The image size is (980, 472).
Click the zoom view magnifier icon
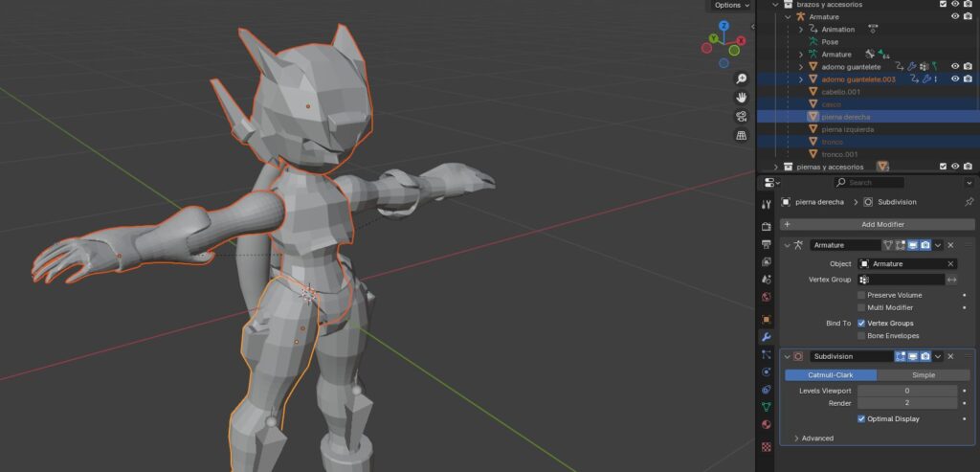pos(741,79)
